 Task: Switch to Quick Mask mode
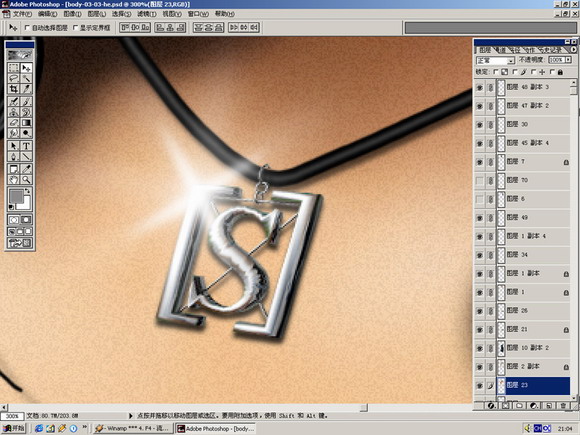[26, 220]
